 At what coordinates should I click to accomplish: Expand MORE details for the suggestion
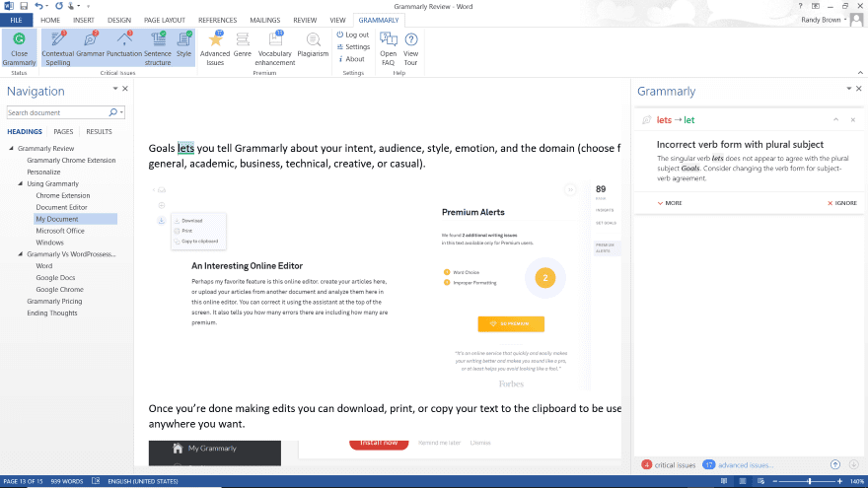click(x=669, y=203)
